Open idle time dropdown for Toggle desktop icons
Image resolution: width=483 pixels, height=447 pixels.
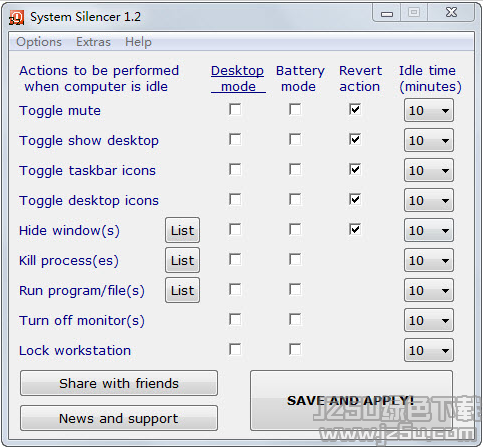tap(429, 200)
